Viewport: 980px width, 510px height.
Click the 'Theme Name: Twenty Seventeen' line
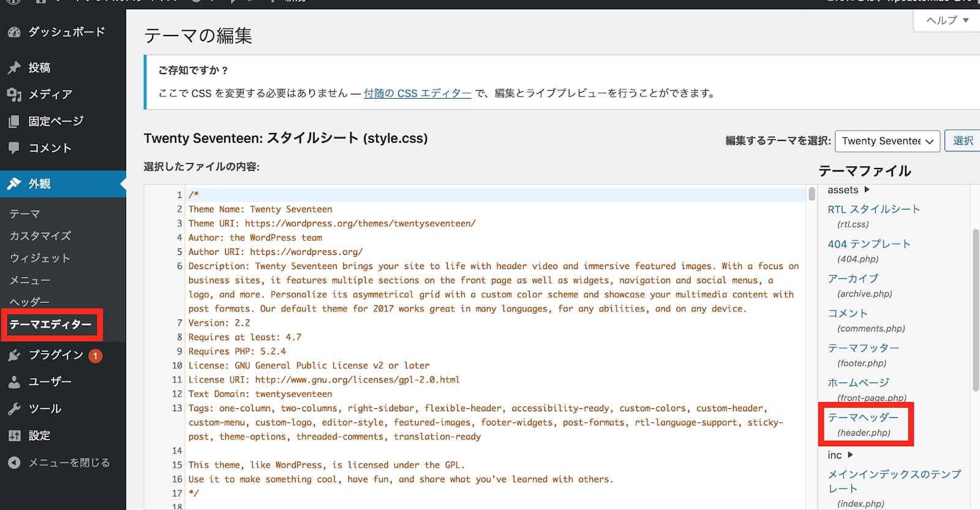[260, 209]
